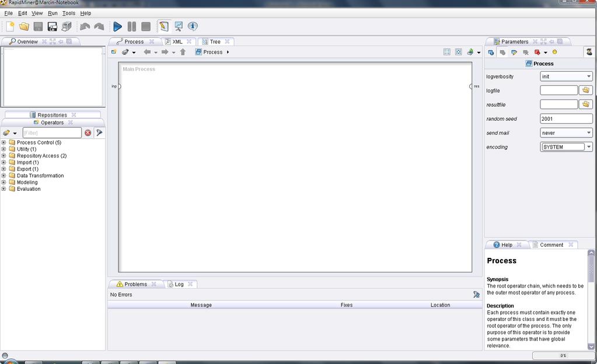
Task: Open the send mail dropdown
Action: 566,133
